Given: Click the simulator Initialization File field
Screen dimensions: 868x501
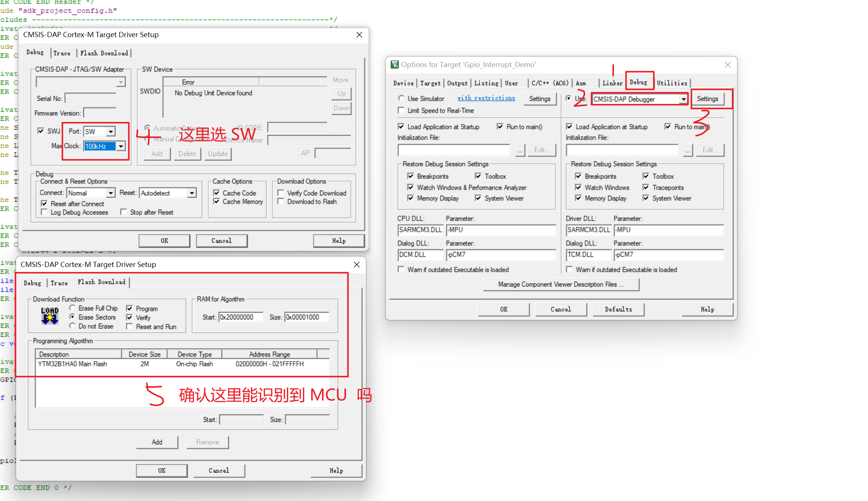Looking at the screenshot, I should point(454,150).
